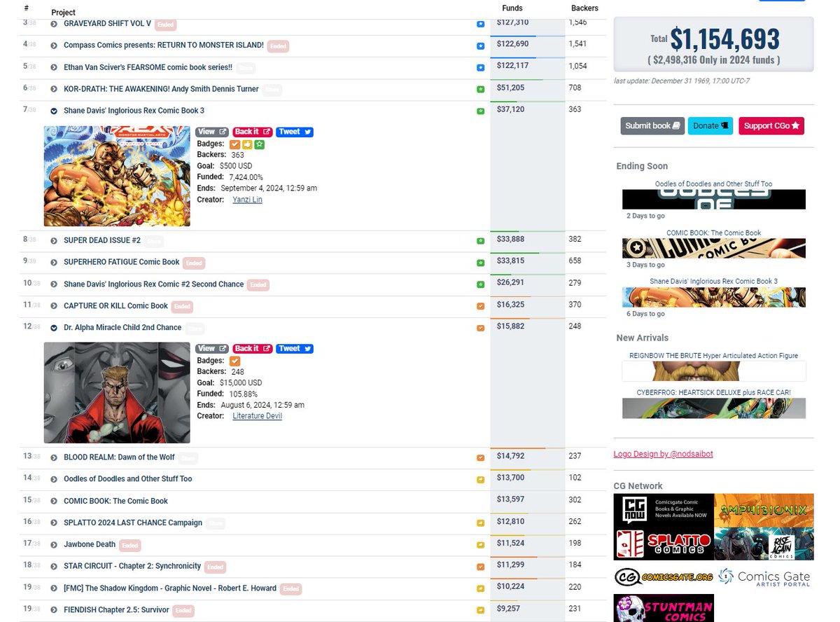840x622 pixels.
Task: Click Back it button for Dr. Alpha Miracle Child
Action: (252, 348)
